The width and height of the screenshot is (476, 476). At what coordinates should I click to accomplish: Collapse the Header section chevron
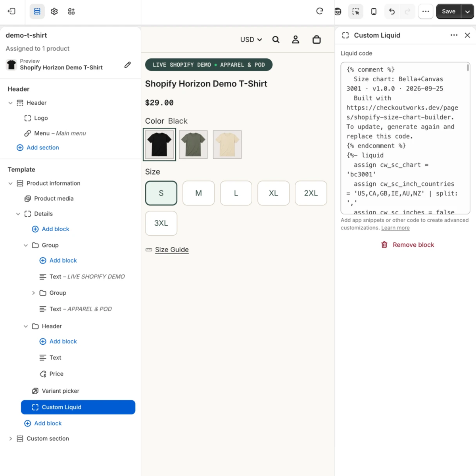click(x=10, y=103)
